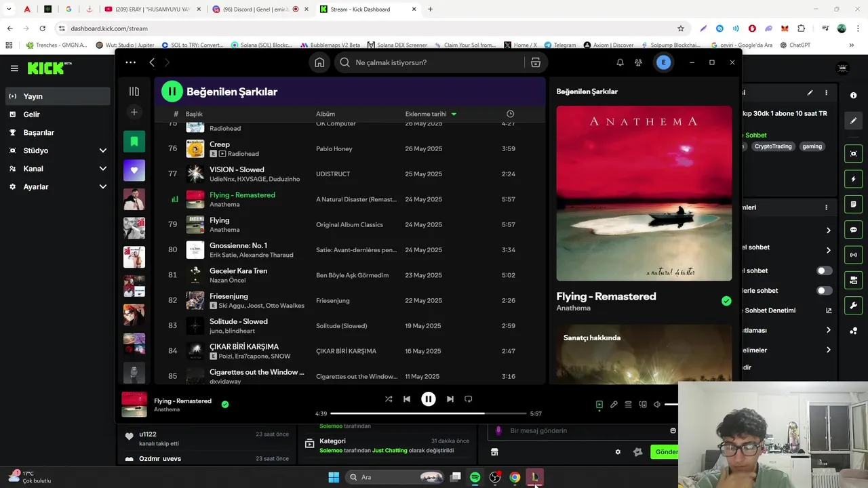Viewport: 868px width, 488px height.
Task: Select Gnossienne: No. 1 track
Action: pos(350,250)
